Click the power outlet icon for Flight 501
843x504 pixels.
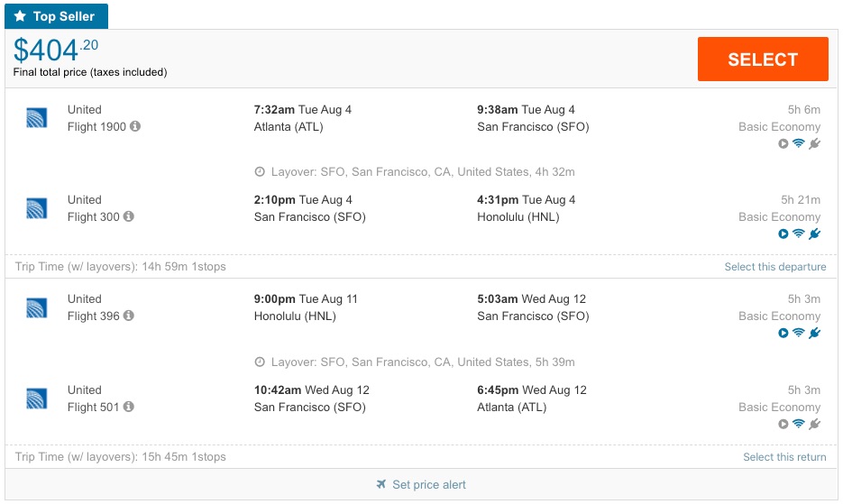(815, 425)
